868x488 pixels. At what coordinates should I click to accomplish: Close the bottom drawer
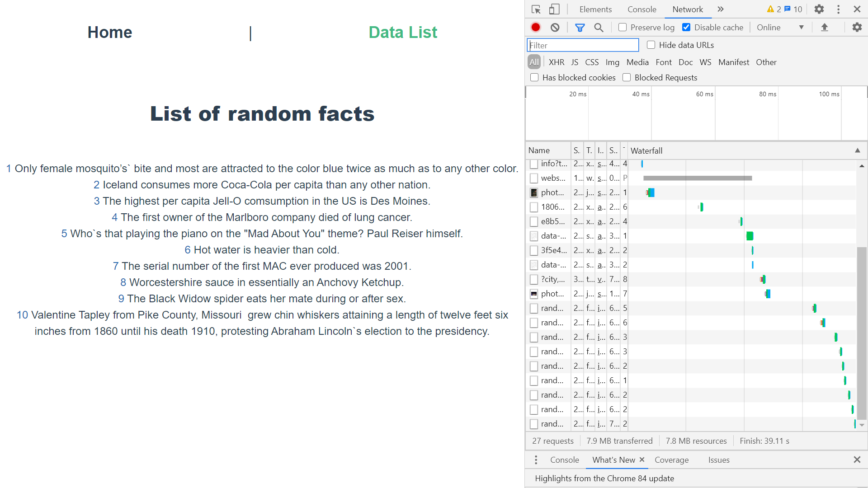(857, 460)
